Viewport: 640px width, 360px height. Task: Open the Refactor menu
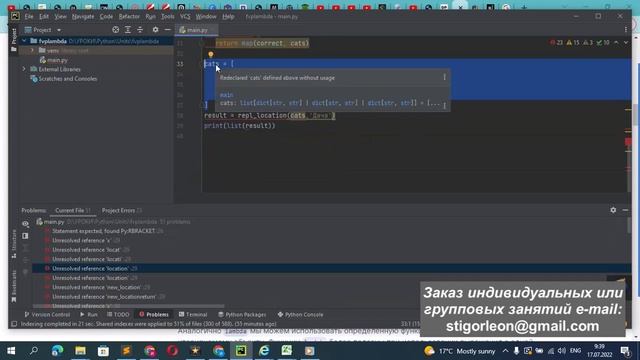coord(129,17)
